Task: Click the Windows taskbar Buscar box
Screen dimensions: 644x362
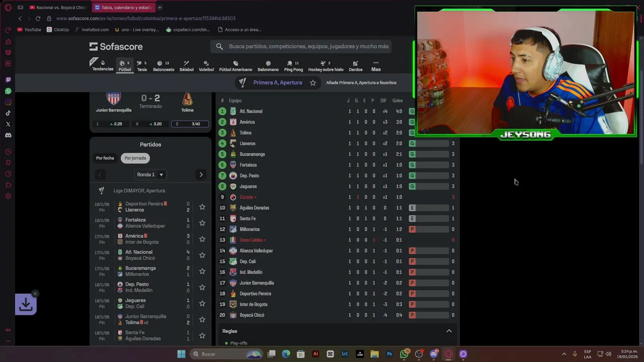Action: [x=227, y=354]
